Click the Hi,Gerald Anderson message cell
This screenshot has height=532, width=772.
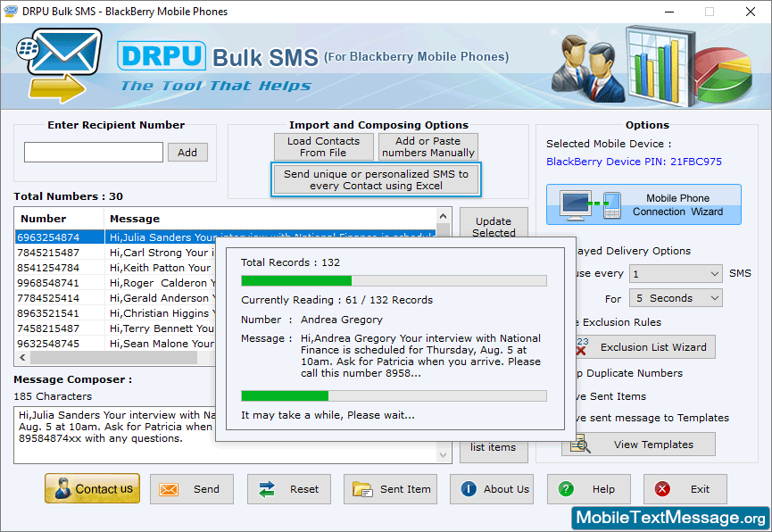click(162, 298)
